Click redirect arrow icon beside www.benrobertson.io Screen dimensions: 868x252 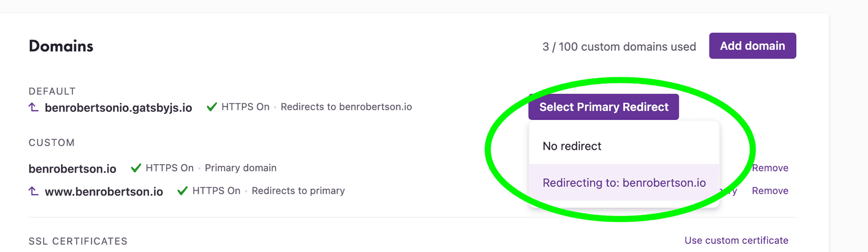pos(34,191)
